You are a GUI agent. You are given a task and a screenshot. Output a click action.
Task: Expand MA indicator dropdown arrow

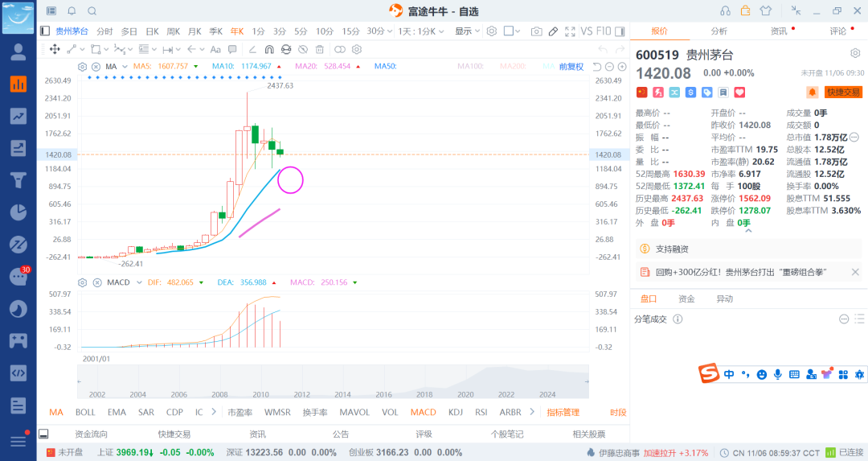(125, 67)
